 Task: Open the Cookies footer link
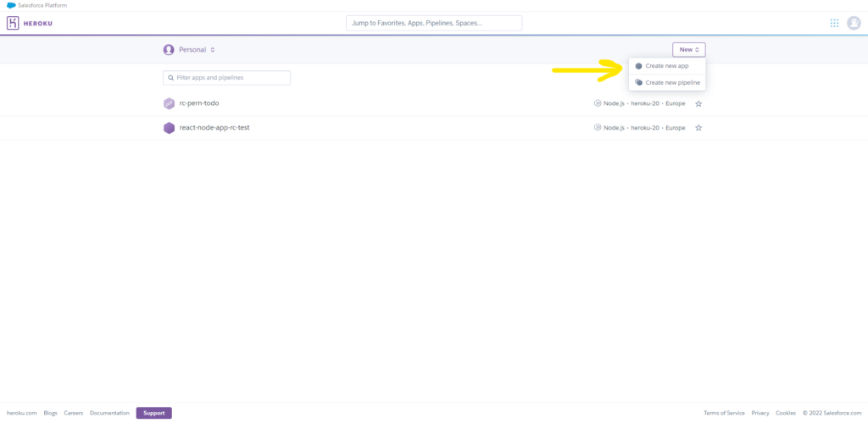(x=786, y=413)
